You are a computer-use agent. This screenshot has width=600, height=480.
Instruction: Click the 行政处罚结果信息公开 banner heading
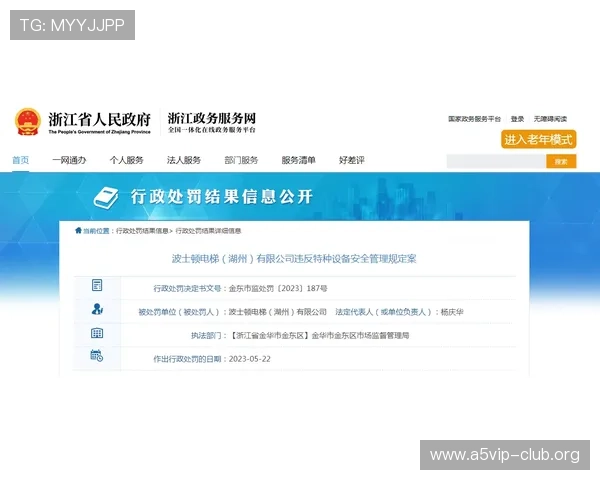tap(222, 197)
